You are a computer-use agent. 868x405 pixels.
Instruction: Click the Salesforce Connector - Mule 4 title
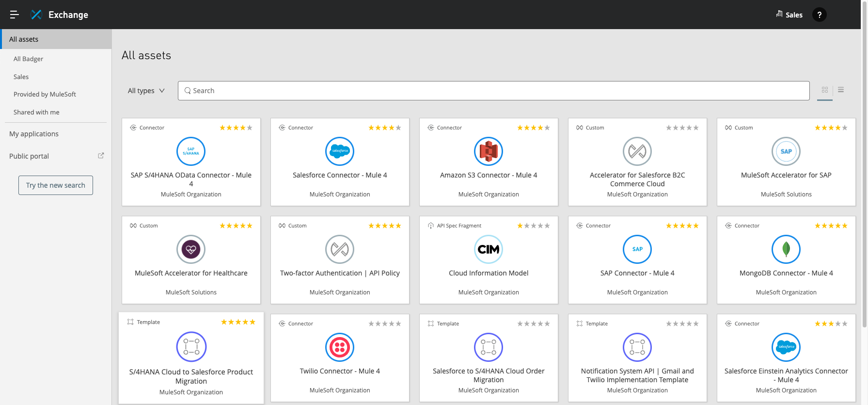tap(340, 175)
